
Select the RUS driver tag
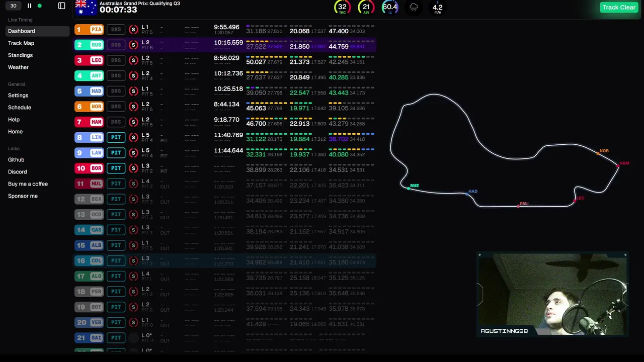click(89, 45)
